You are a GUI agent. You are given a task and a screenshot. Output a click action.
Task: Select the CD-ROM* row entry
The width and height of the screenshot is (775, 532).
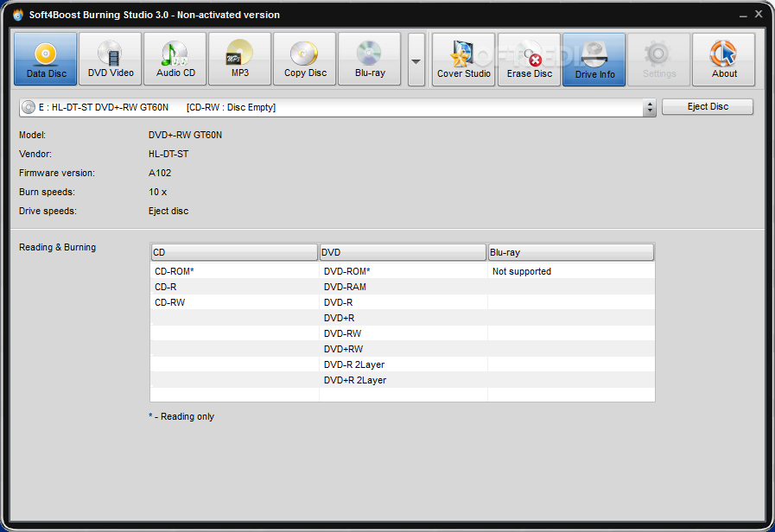tap(174, 271)
